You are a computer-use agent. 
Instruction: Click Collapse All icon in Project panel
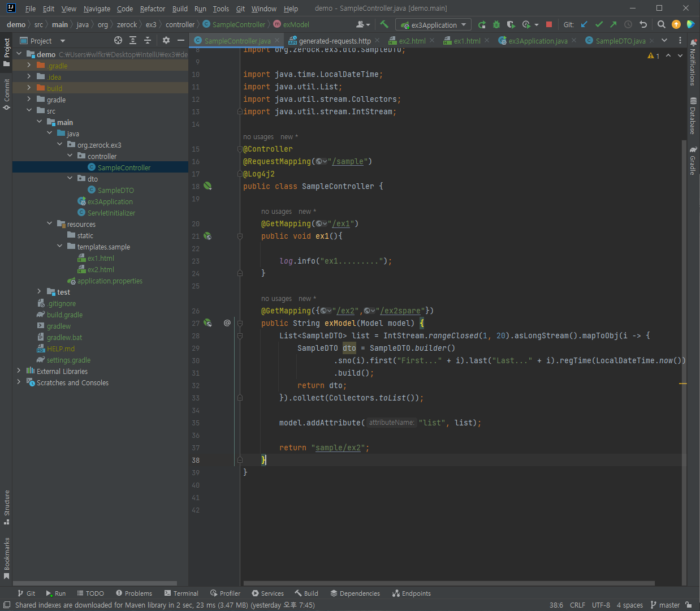point(148,40)
